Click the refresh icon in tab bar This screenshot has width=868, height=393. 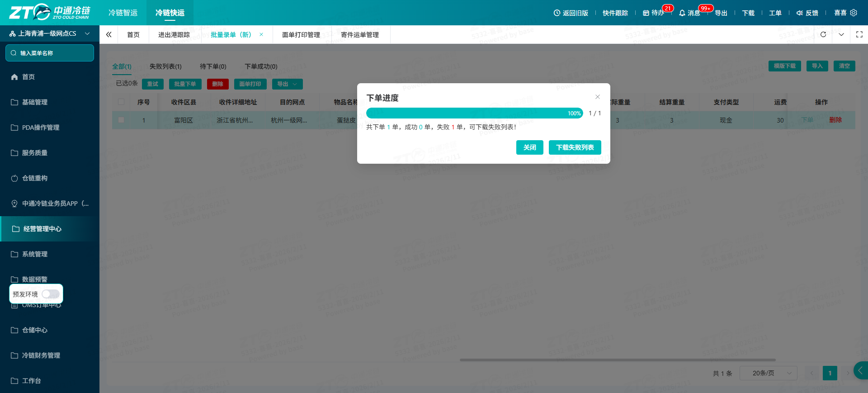pos(823,34)
